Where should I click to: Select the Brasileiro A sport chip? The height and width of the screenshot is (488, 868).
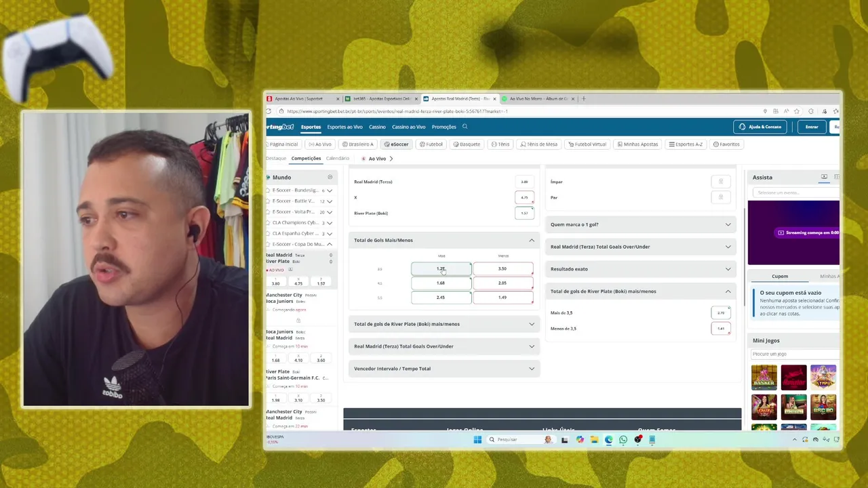tap(357, 144)
